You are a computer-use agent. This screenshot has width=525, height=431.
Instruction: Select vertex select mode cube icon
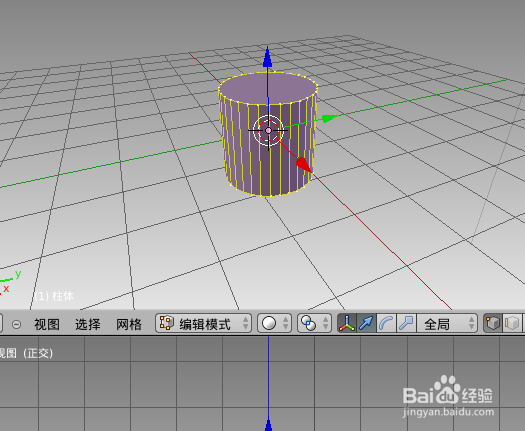click(x=493, y=323)
